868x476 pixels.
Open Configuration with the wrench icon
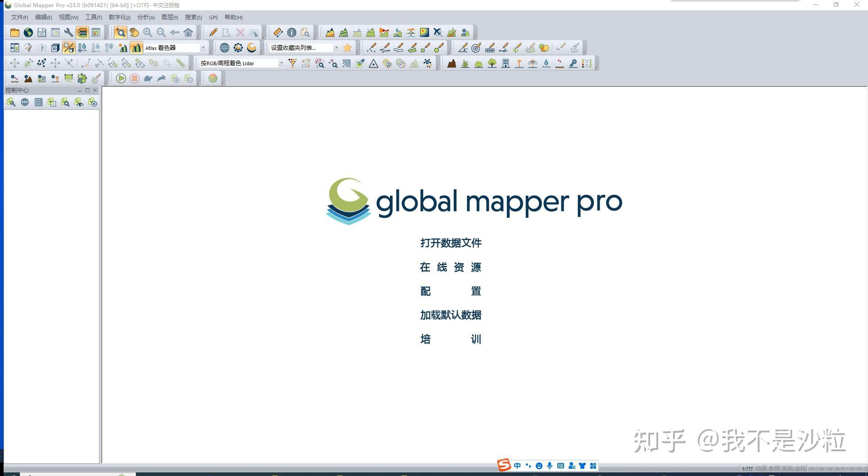point(68,32)
